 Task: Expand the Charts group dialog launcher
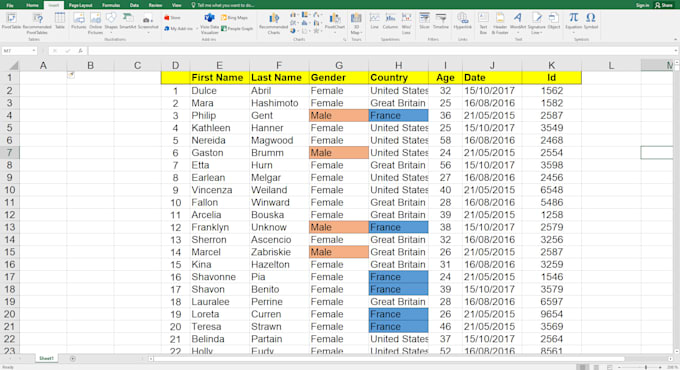tap(345, 39)
